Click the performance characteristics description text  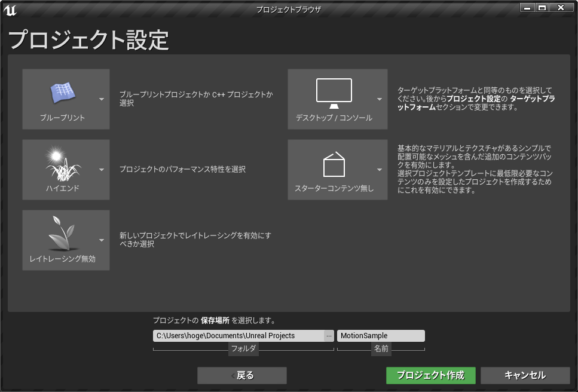pos(182,170)
